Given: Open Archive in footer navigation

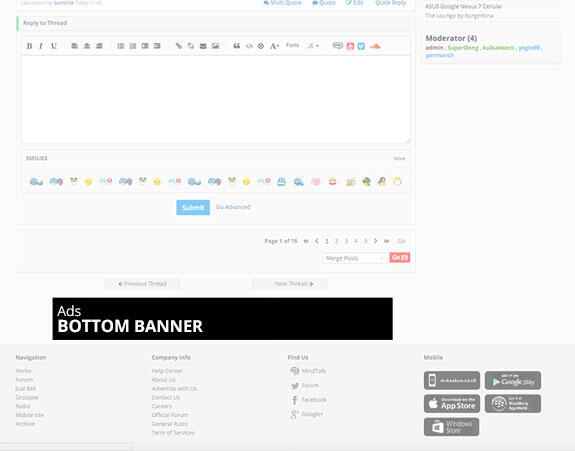Looking at the screenshot, I should click(x=25, y=424).
